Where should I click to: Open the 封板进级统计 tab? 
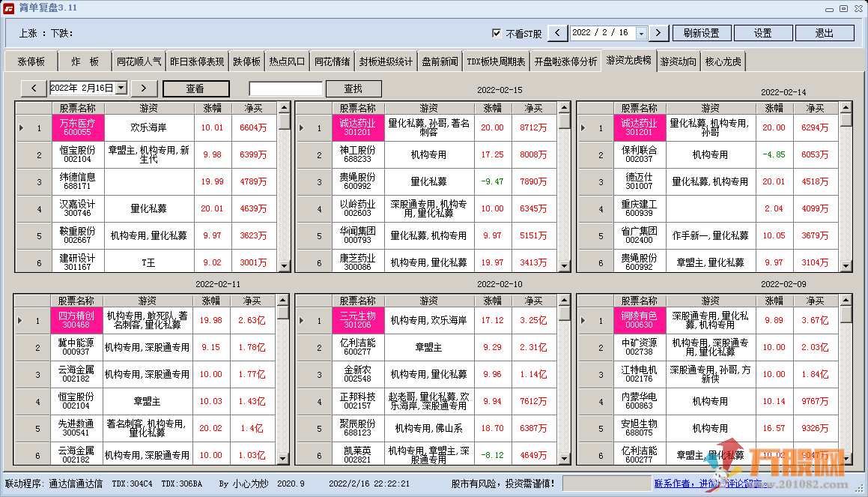pyautogui.click(x=386, y=61)
